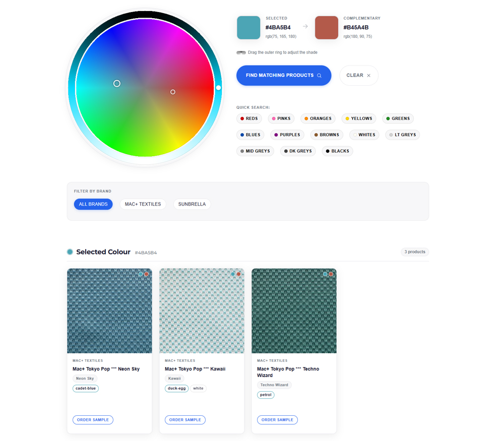Click the duck-egg colour tag
Screen dimensions: 504x441
(x=177, y=388)
